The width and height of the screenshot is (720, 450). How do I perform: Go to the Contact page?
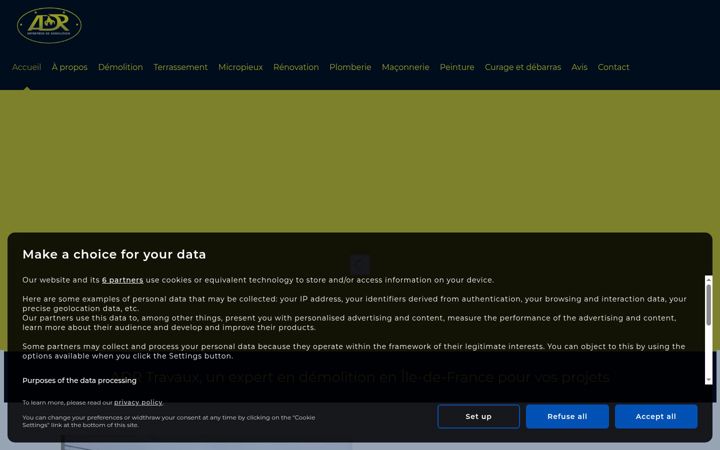[613, 67]
